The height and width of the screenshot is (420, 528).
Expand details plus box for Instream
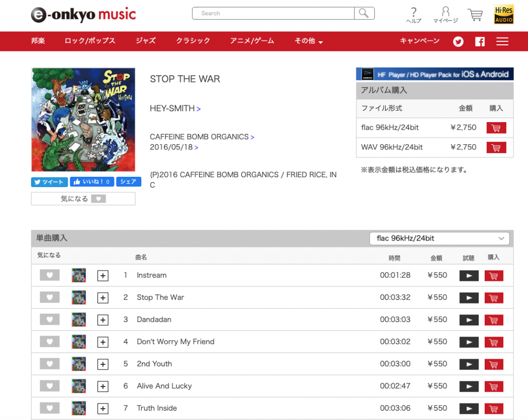point(103,276)
